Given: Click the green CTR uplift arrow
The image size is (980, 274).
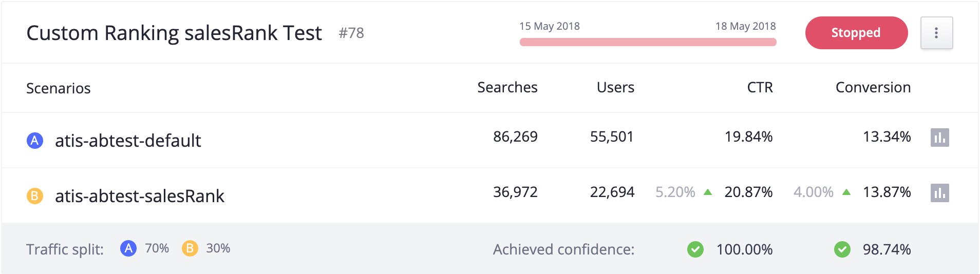Looking at the screenshot, I should pos(708,192).
